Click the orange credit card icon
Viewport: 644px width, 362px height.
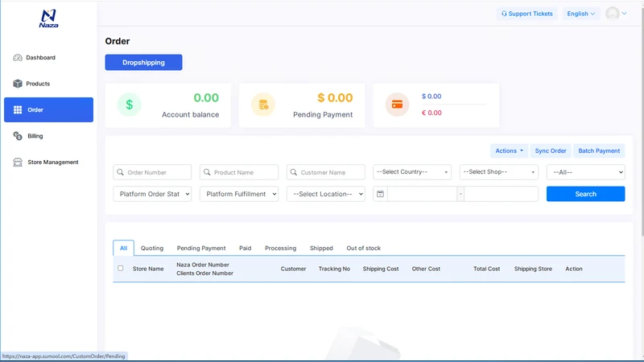point(397,105)
